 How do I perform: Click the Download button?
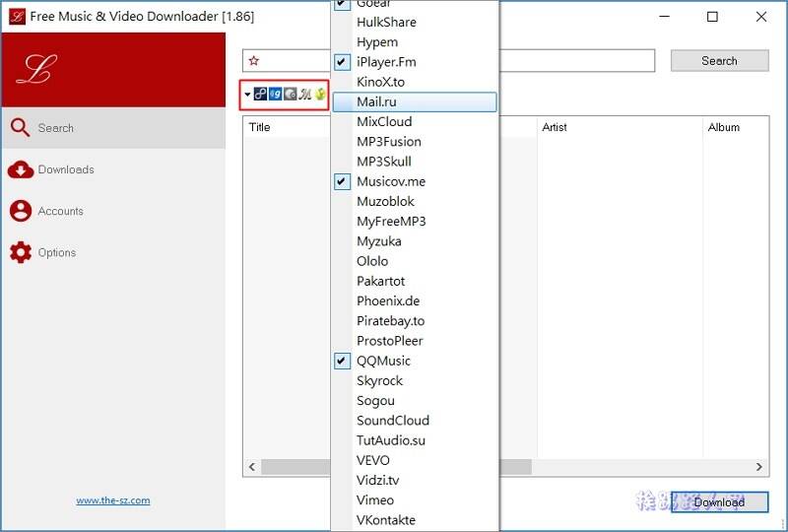(x=720, y=501)
